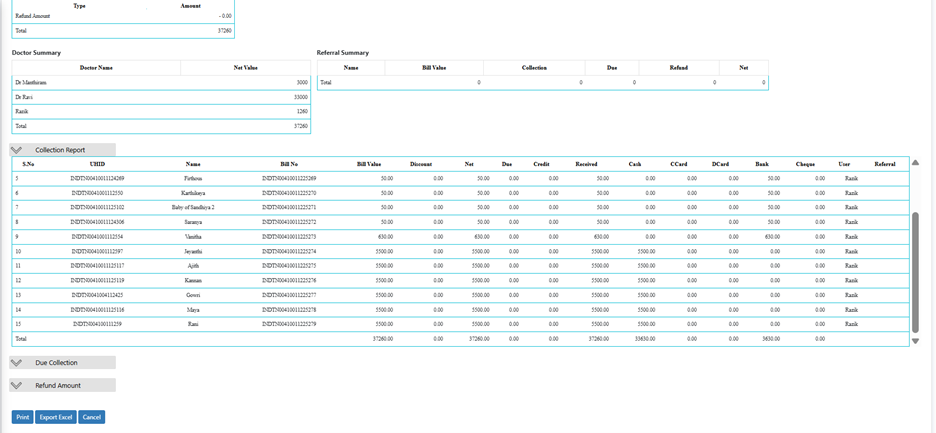Click the Received column header
Screen dimensions: 936x433
(587, 163)
